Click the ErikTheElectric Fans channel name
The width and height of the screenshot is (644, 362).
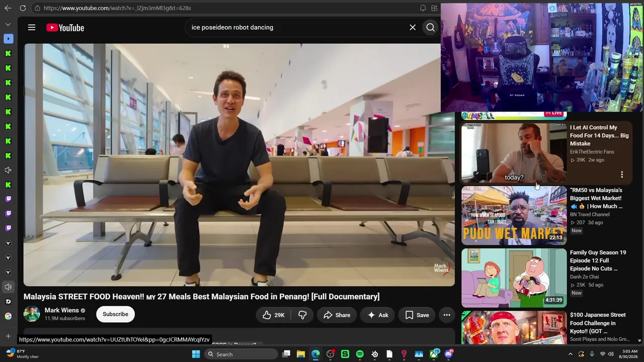tap(592, 152)
